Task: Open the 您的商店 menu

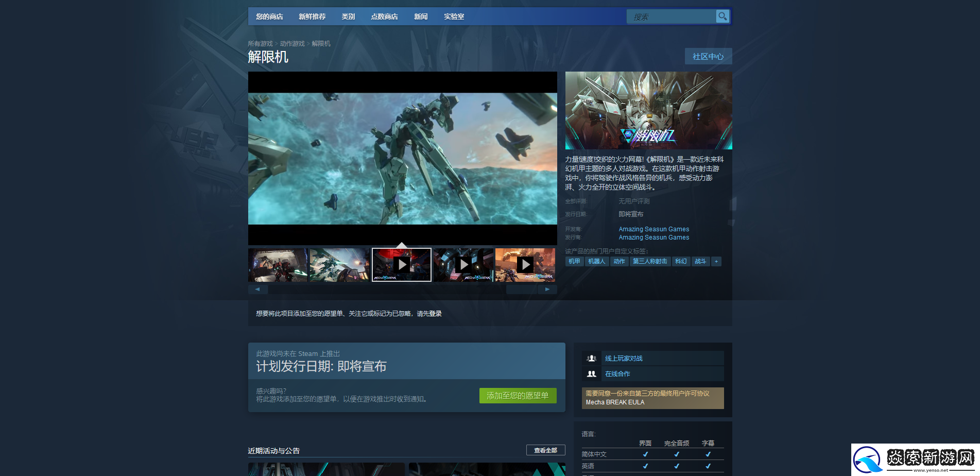Action: (x=269, y=16)
